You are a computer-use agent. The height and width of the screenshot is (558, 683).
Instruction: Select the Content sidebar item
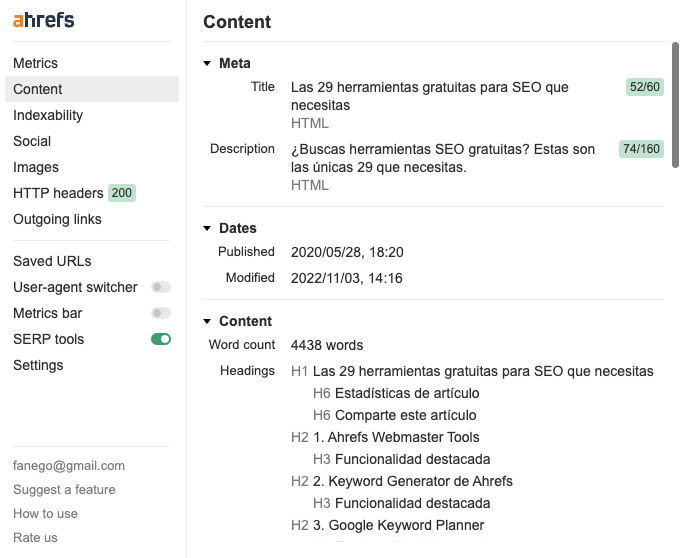pos(92,89)
